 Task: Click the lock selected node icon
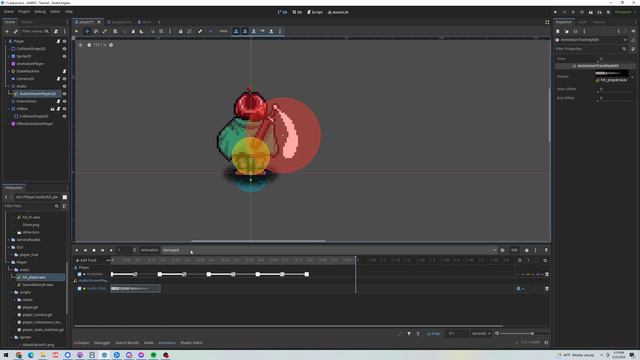click(x=180, y=31)
